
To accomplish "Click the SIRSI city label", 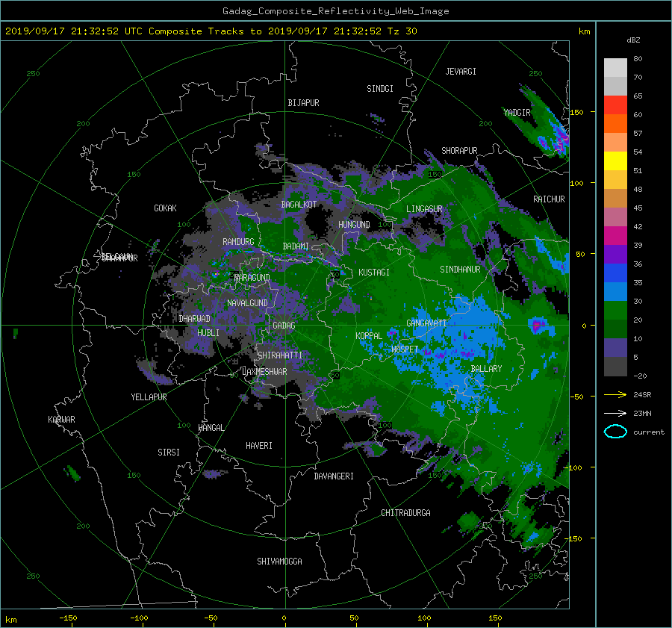I will click(x=169, y=453).
